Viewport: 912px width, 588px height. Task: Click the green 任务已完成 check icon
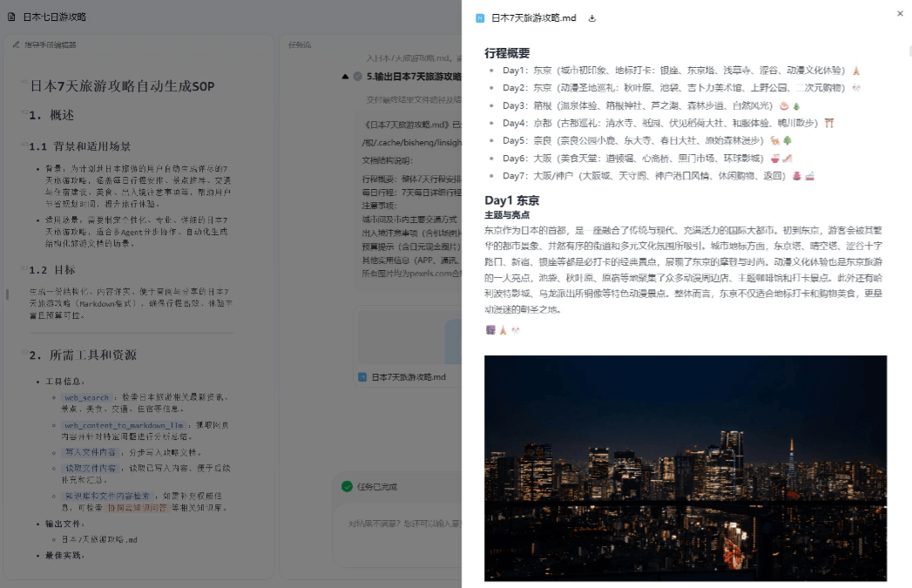(x=347, y=486)
